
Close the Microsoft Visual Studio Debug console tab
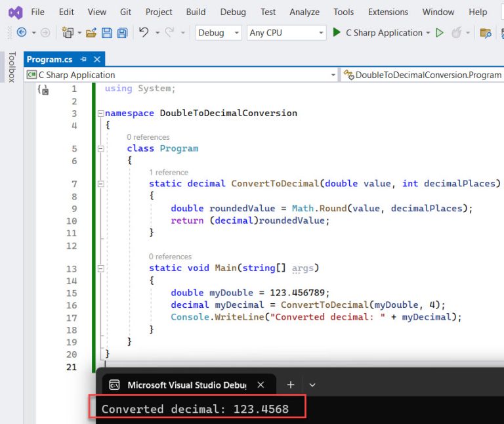261,385
